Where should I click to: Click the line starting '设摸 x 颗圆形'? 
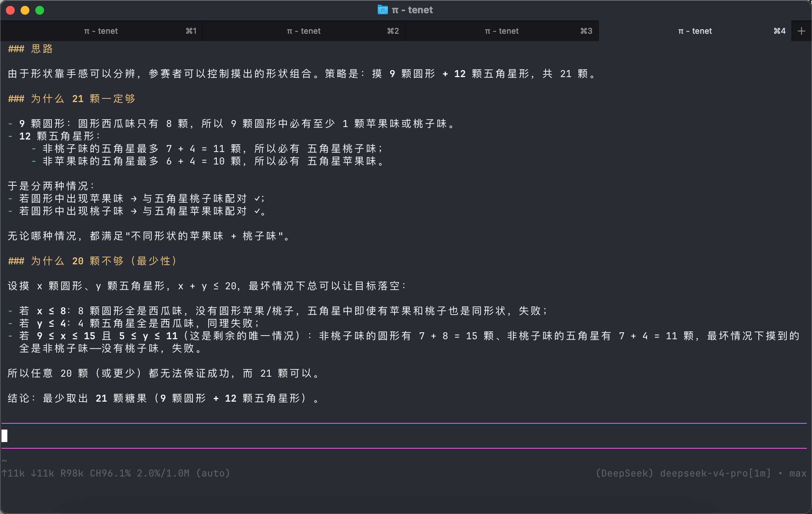(207, 286)
